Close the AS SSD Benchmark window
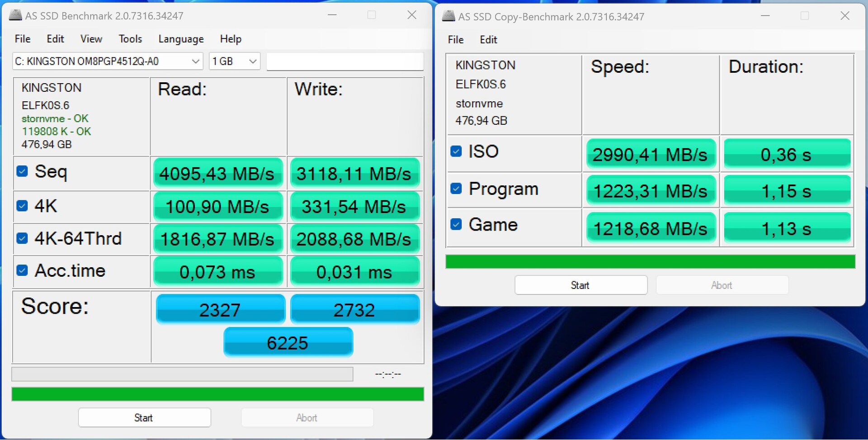This screenshot has width=868, height=440. pos(411,15)
